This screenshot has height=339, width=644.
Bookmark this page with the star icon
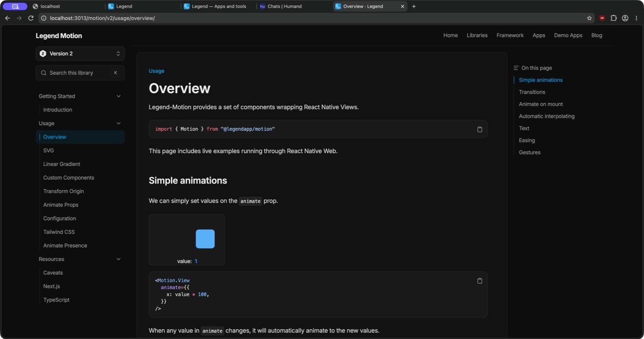pyautogui.click(x=589, y=18)
